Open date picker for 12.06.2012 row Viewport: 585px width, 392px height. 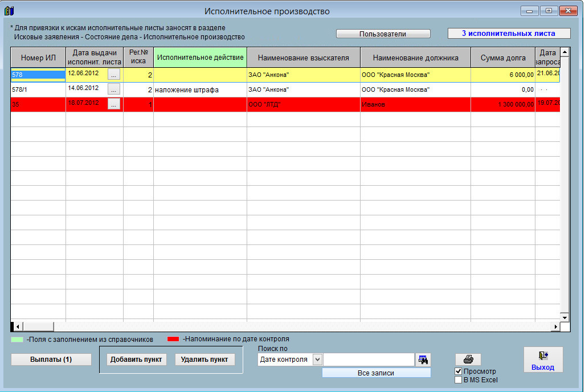[x=114, y=74]
